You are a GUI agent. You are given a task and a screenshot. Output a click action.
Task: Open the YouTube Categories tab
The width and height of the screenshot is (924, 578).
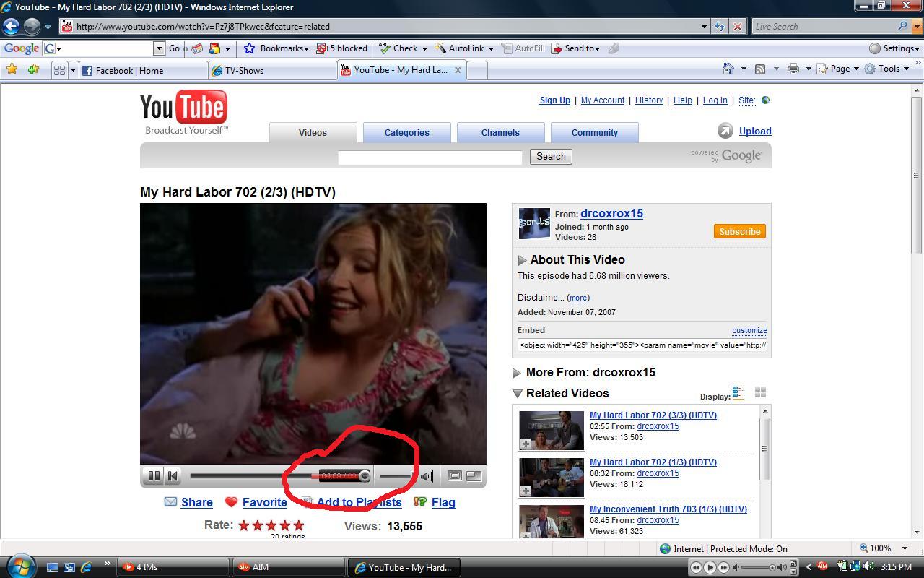click(406, 133)
